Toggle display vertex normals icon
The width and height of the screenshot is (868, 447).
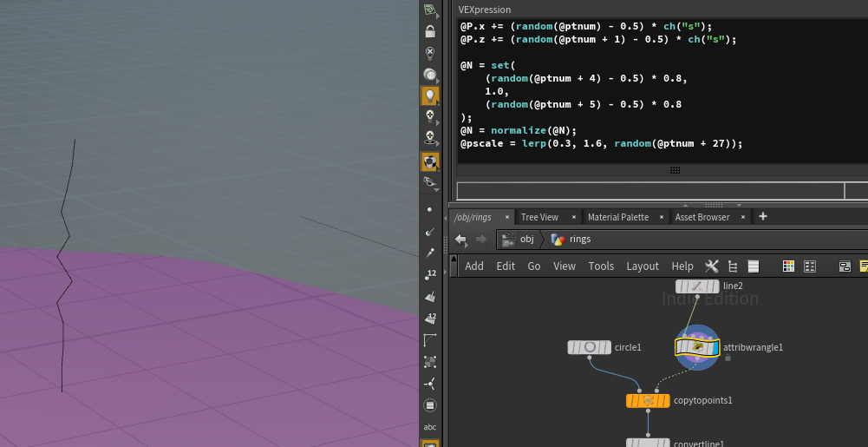(430, 384)
